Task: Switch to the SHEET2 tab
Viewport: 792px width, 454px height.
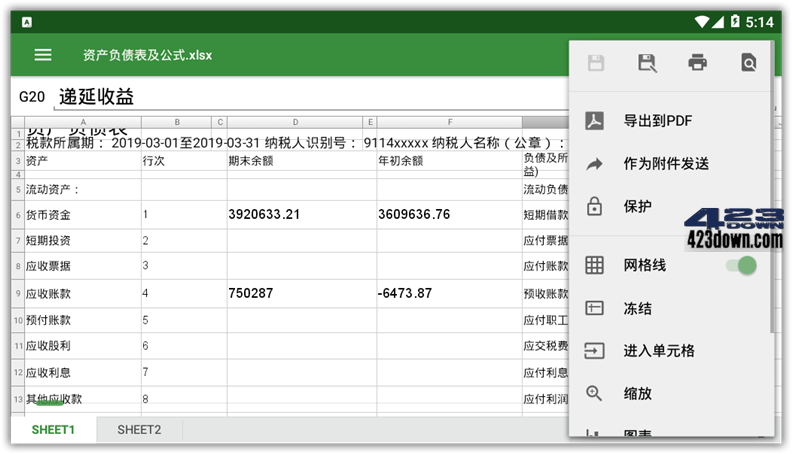Action: pyautogui.click(x=139, y=430)
